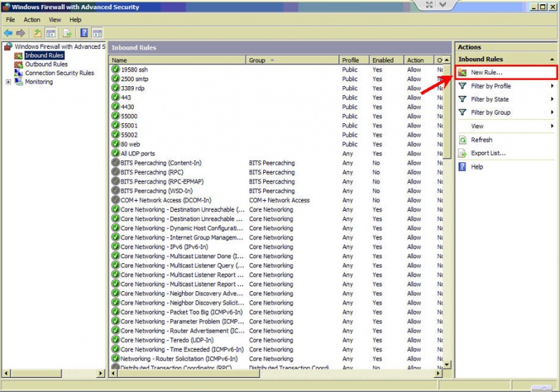Image resolution: width=560 pixels, height=392 pixels.
Task: Select Outbound Rules in the tree
Action: pyautogui.click(x=46, y=64)
